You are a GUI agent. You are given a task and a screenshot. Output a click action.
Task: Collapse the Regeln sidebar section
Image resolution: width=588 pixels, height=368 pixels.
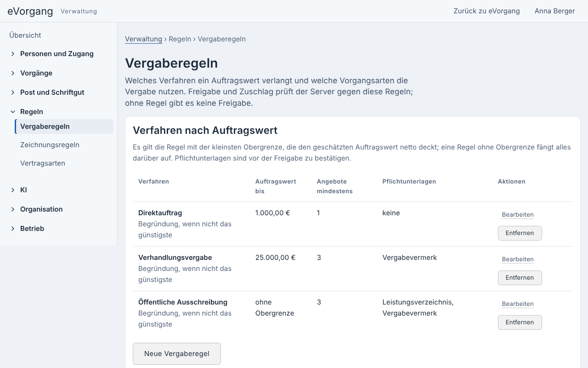[x=58, y=112]
